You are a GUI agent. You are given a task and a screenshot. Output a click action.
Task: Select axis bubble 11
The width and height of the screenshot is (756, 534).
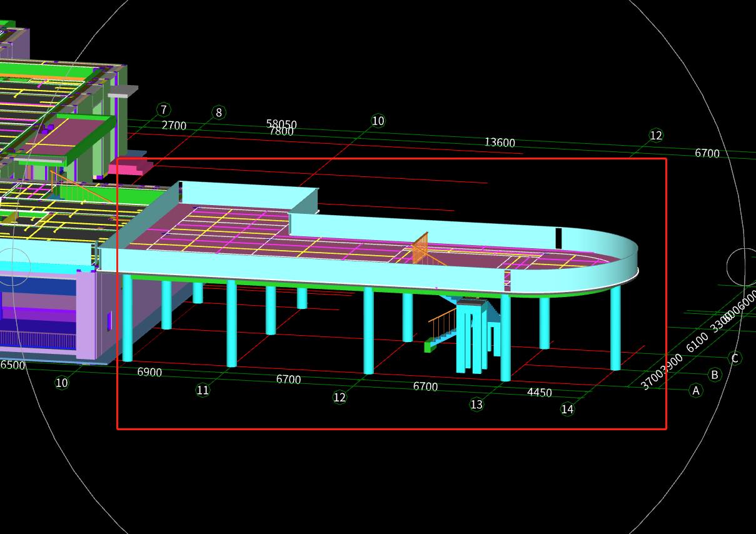pos(203,390)
